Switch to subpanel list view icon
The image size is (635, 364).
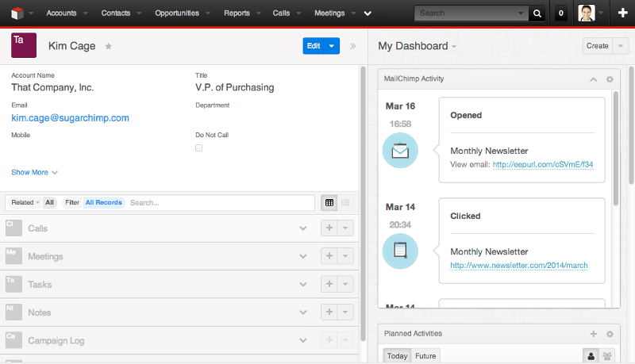(x=329, y=203)
